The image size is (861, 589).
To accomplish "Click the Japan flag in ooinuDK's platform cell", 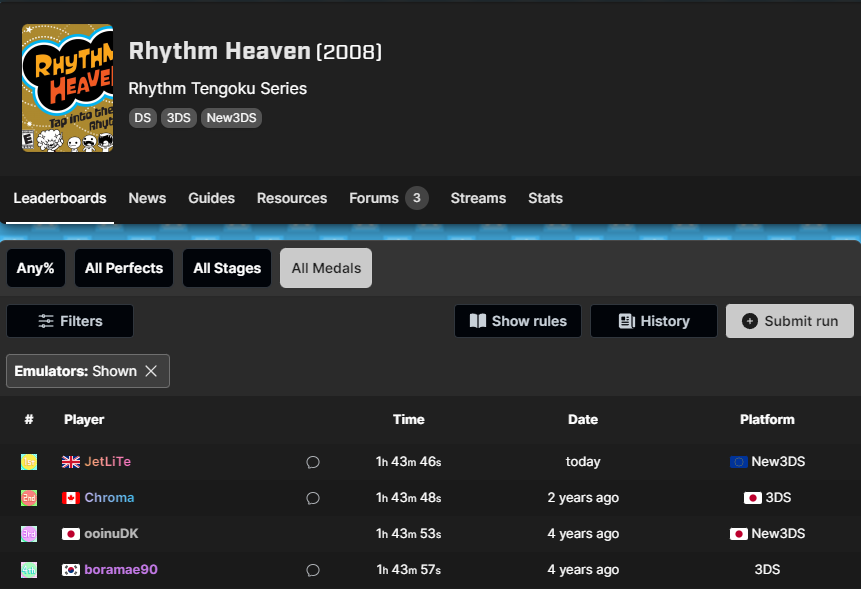I will click(739, 534).
